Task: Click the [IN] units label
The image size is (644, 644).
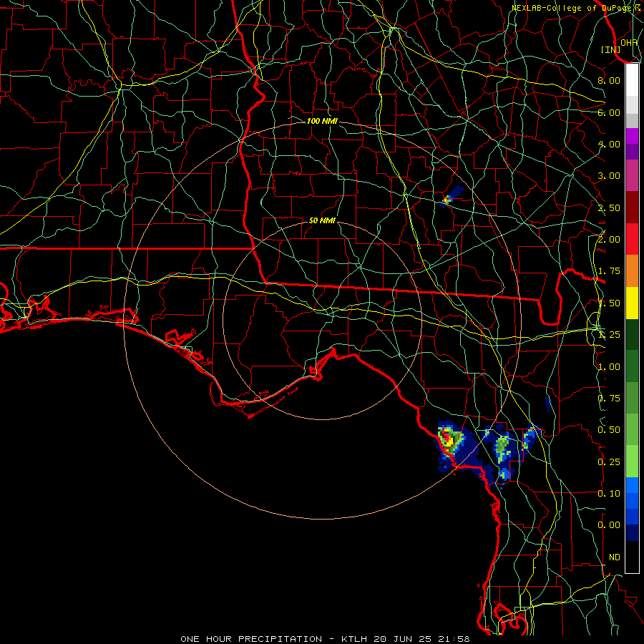Action: pyautogui.click(x=611, y=49)
